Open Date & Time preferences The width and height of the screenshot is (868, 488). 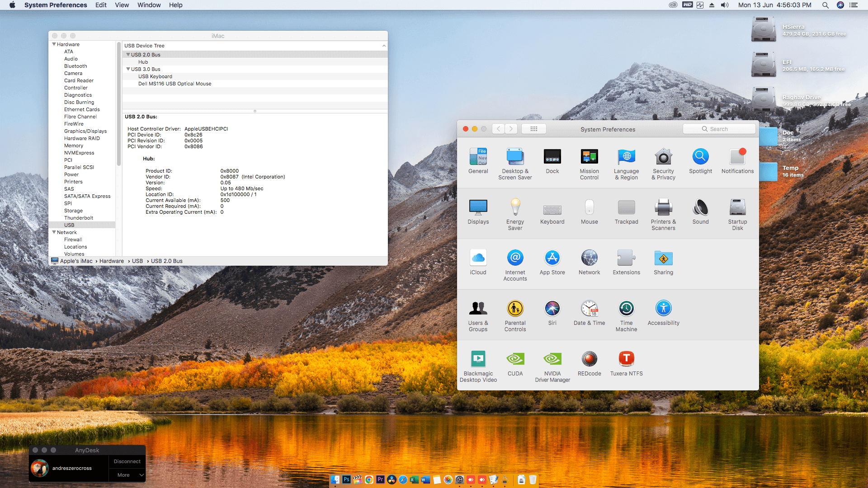coord(589,313)
